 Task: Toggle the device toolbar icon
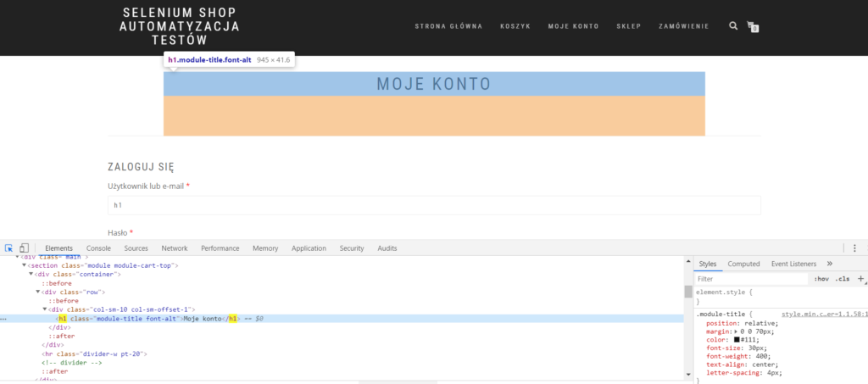25,248
